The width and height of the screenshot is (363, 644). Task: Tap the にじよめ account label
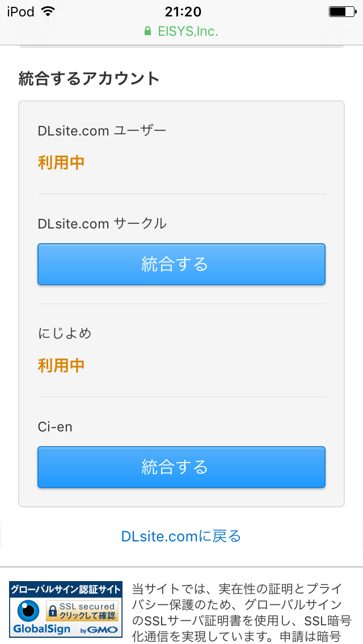[65, 333]
